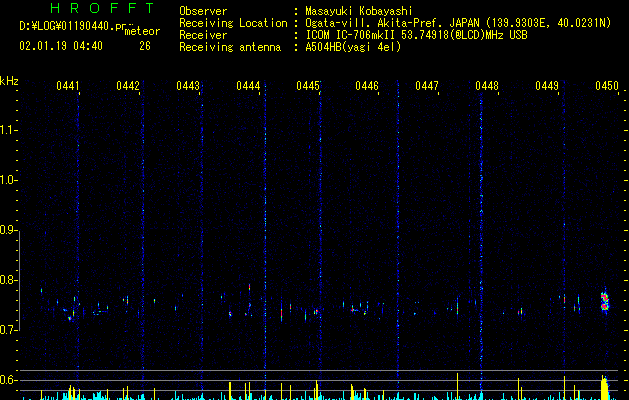The image size is (629, 400).
Task: Click the 0441 time marker
Action: [67, 85]
